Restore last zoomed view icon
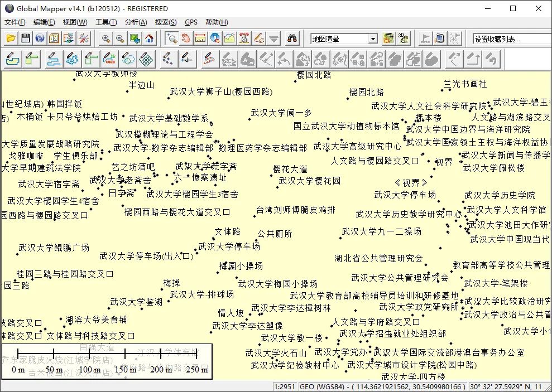 tap(135, 38)
